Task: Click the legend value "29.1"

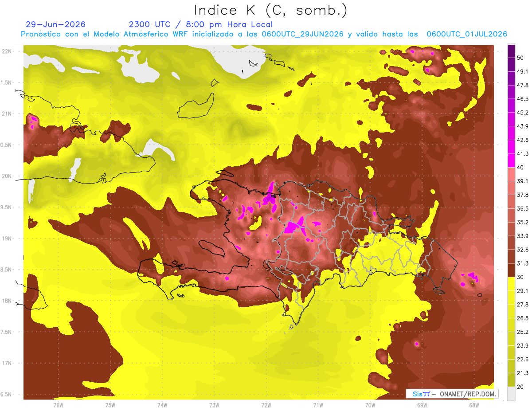Action: pyautogui.click(x=523, y=290)
